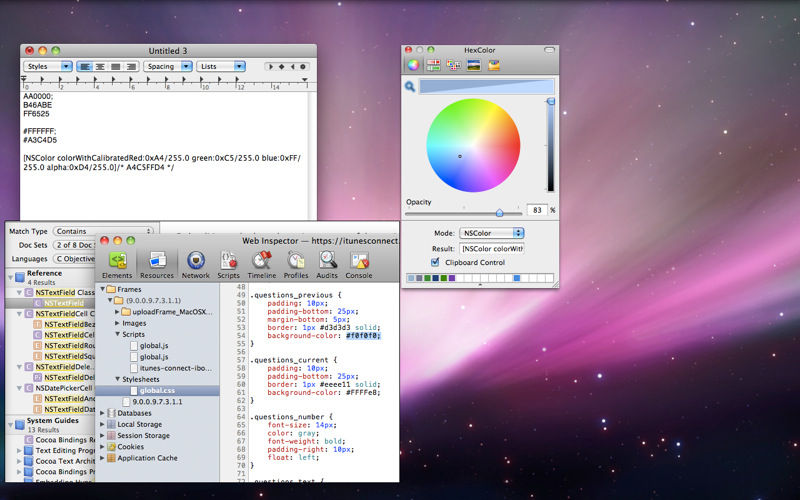This screenshot has height=500, width=800.
Task: Expand Cookies in Web Inspector sidebar
Action: point(102,446)
